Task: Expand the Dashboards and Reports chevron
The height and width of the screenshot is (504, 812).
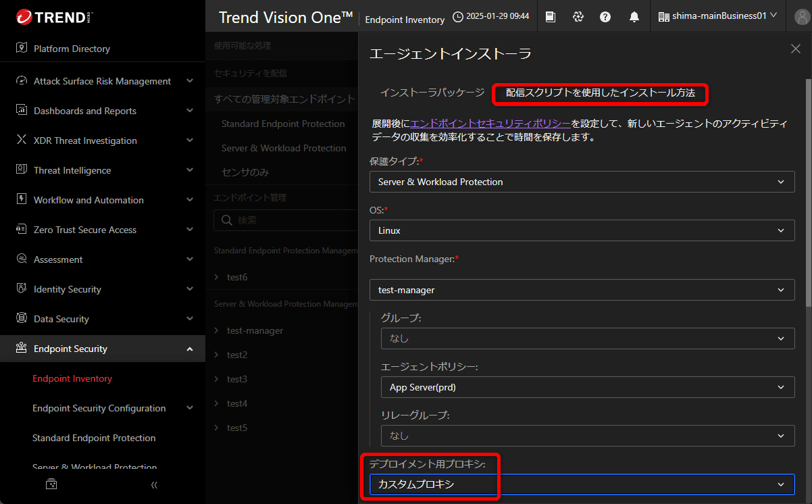Action: click(x=190, y=111)
